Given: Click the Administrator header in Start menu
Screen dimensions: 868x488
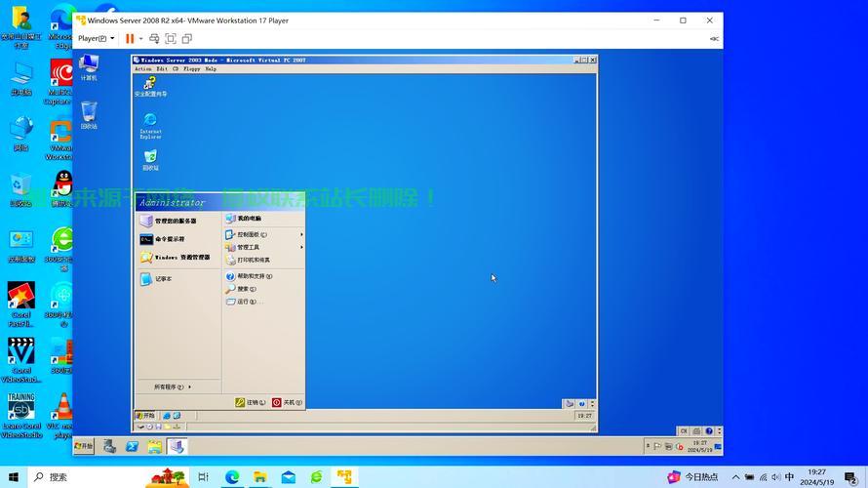Looking at the screenshot, I should tap(220, 202).
